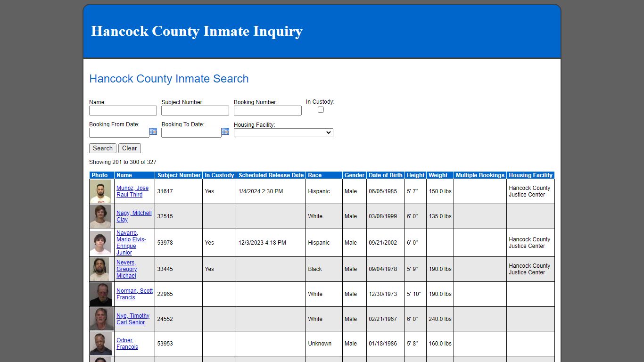Expand the Housing Facility dropdown
Image resolution: width=644 pixels, height=362 pixels.
tap(283, 133)
